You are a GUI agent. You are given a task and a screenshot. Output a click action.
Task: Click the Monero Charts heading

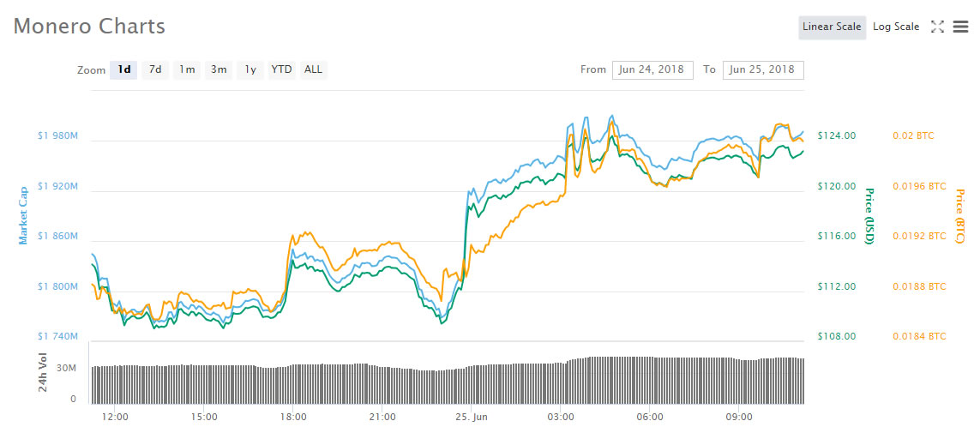[89, 27]
